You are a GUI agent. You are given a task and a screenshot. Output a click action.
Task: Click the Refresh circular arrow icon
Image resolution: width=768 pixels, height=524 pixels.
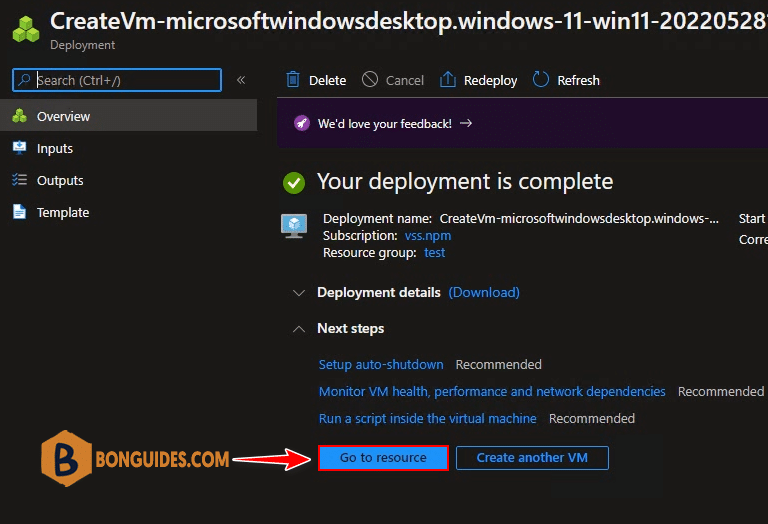pyautogui.click(x=541, y=79)
